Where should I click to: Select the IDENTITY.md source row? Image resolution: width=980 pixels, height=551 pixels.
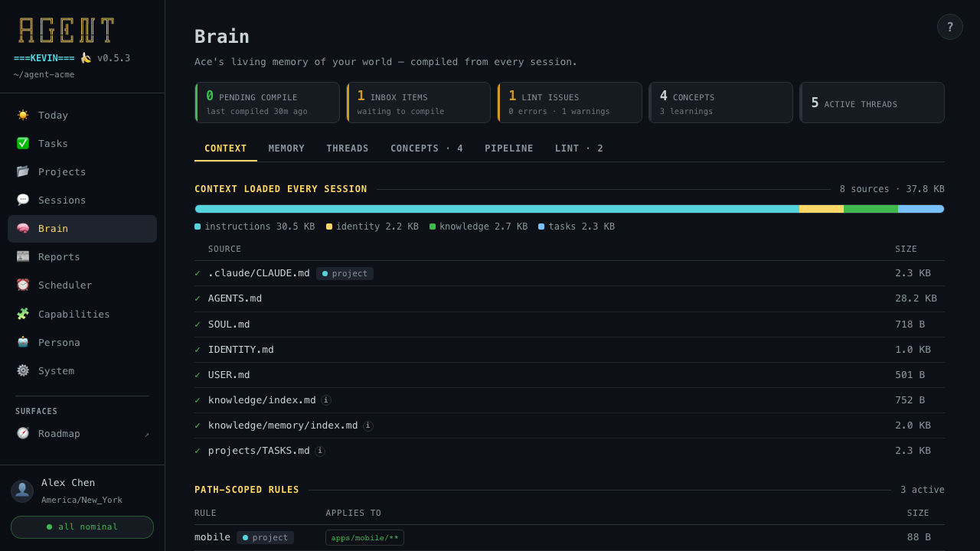click(570, 350)
